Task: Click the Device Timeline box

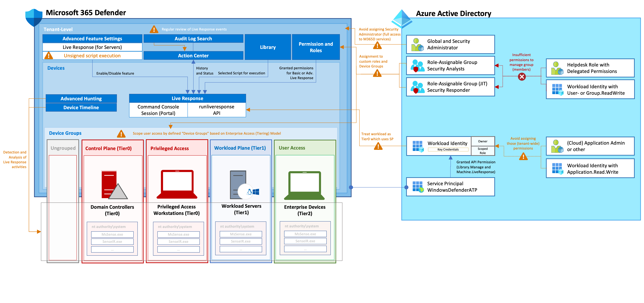Action: 81,107
